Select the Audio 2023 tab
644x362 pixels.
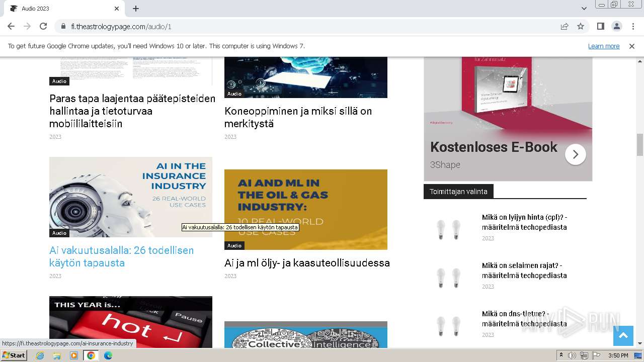pyautogui.click(x=64, y=9)
